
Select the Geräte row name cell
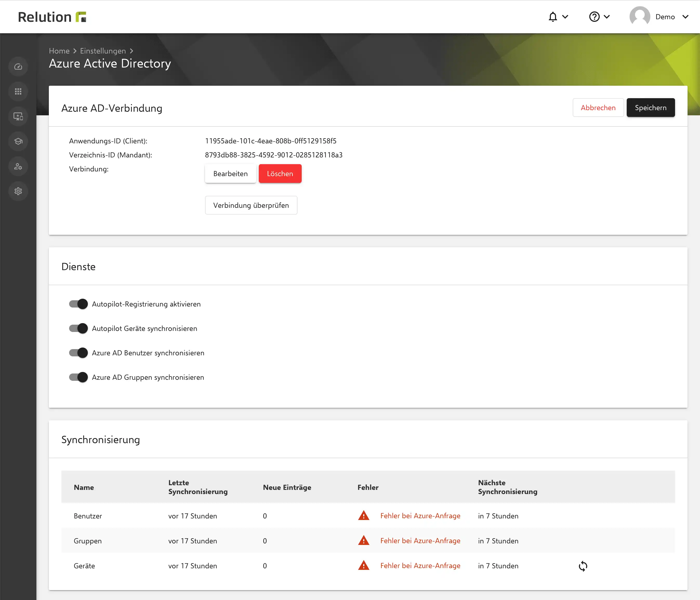click(x=84, y=566)
